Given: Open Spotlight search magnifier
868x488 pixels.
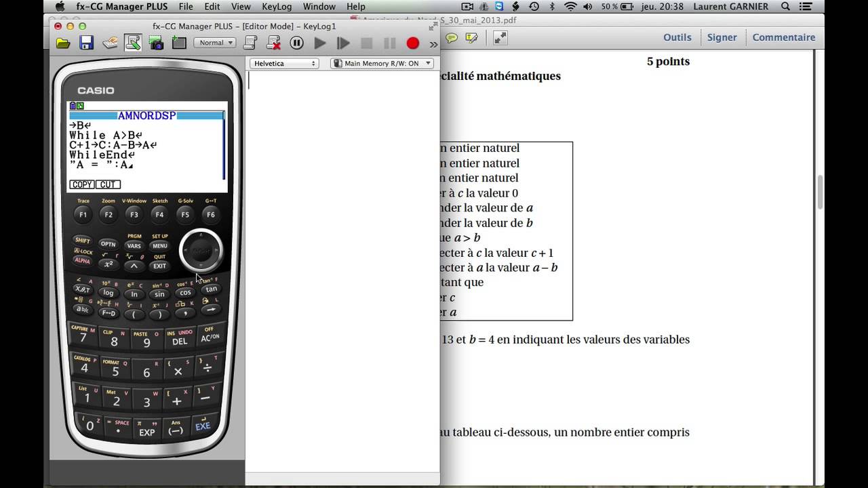Looking at the screenshot, I should pyautogui.click(x=786, y=7).
